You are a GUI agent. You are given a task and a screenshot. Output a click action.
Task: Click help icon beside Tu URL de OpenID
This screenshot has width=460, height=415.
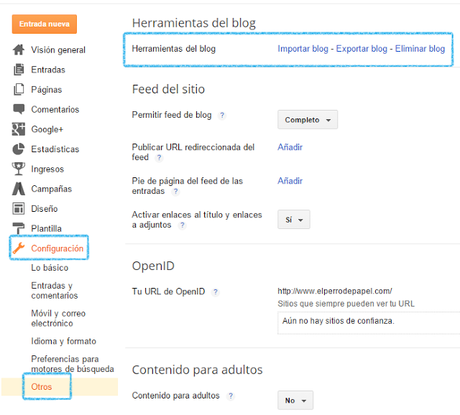coord(216,292)
